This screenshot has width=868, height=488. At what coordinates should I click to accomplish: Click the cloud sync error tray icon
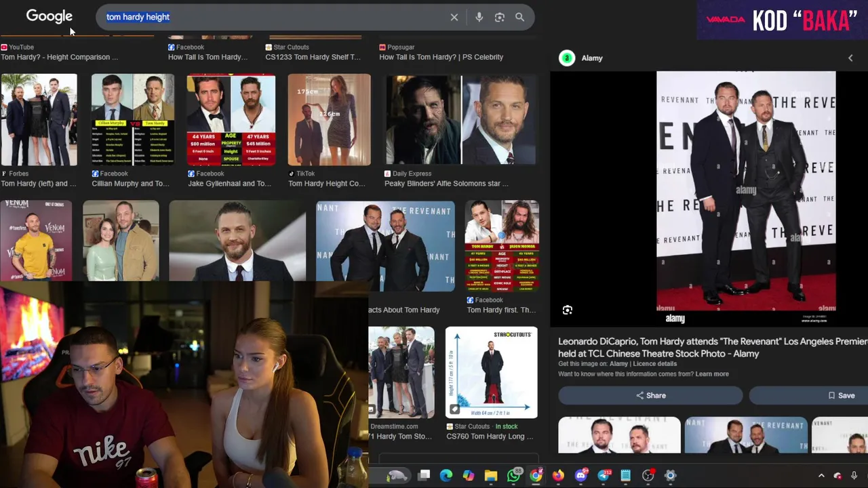coord(837,476)
